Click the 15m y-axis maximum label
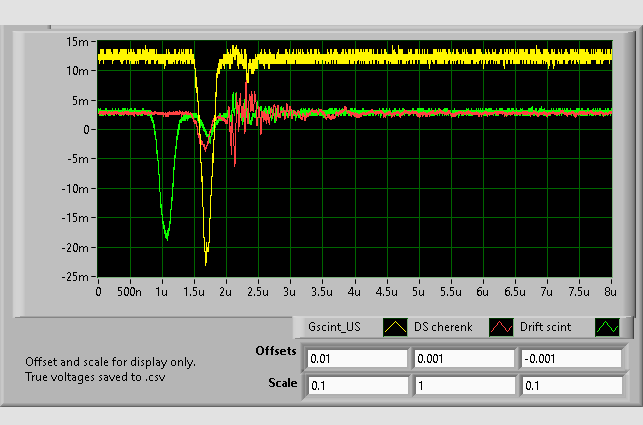This screenshot has height=425, width=643. pyautogui.click(x=77, y=42)
